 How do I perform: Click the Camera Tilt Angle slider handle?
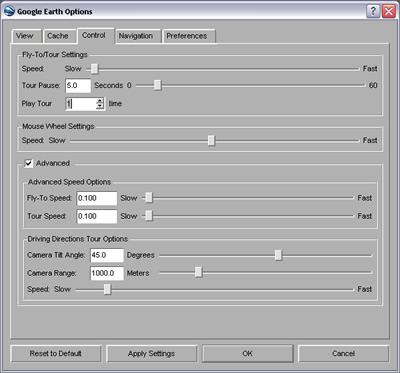(278, 255)
